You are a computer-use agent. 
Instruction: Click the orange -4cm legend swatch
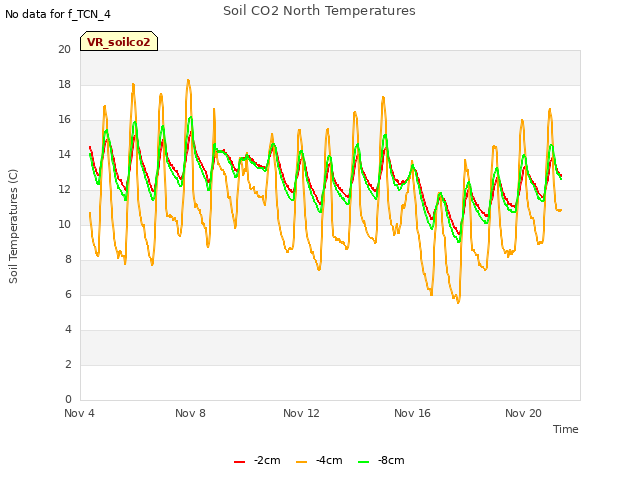[301, 462]
